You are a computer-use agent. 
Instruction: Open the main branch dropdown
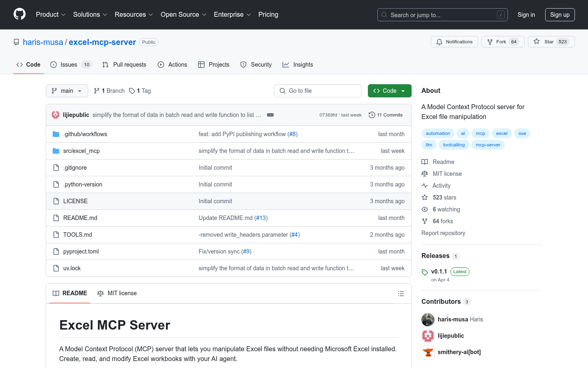67,91
